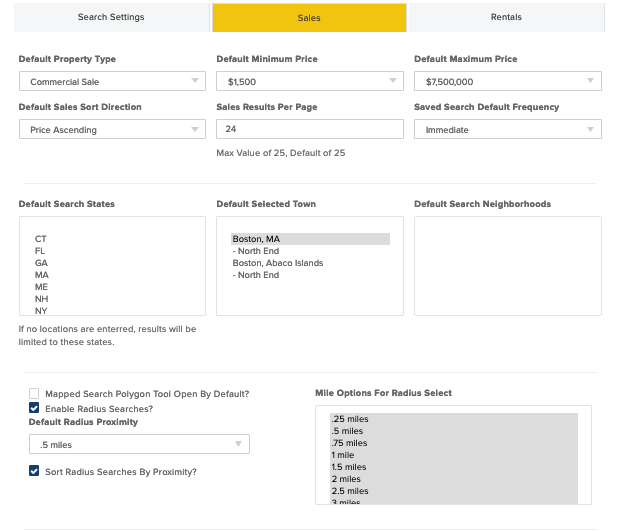The image size is (633, 532).
Task: Open the Rentals tab
Action: pos(506,17)
